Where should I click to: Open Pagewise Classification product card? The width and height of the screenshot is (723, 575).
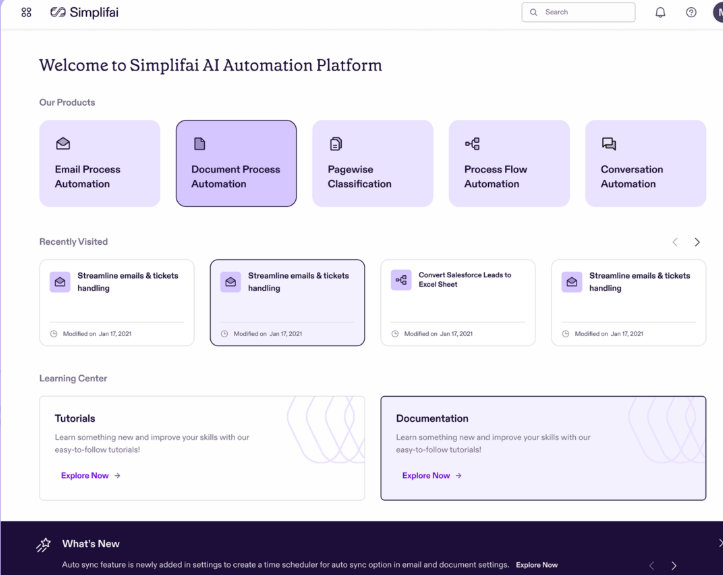click(x=373, y=163)
